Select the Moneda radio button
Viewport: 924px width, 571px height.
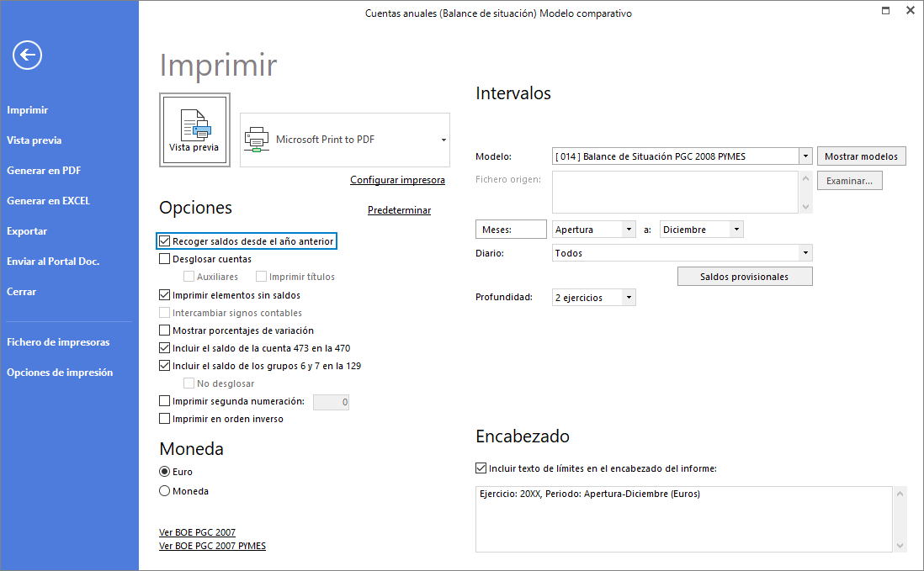164,491
